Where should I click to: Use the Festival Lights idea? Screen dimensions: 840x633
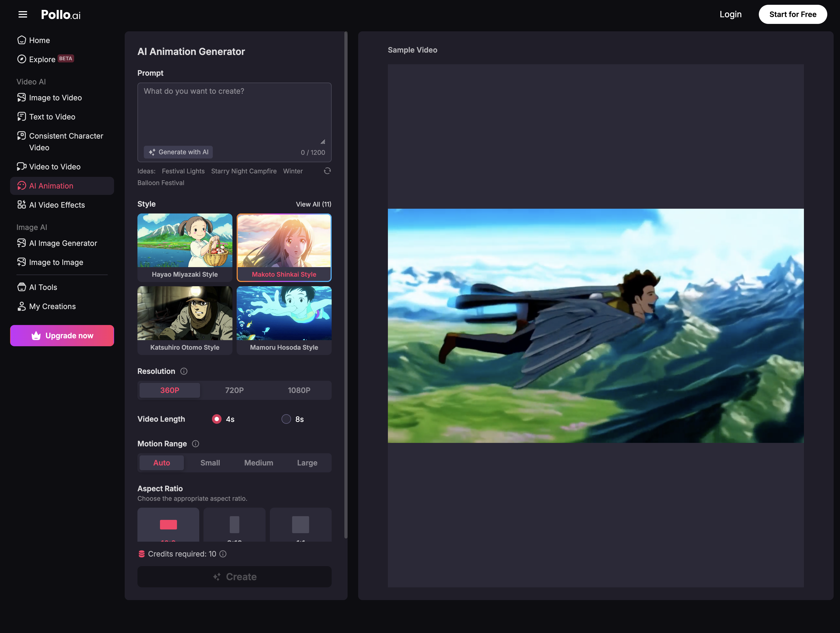[x=183, y=171]
